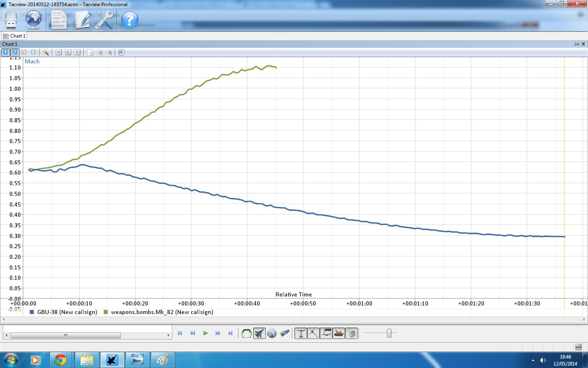Image resolution: width=588 pixels, height=368 pixels.
Task: Zoom out the chart with minus magnifier
Action: tap(100, 52)
